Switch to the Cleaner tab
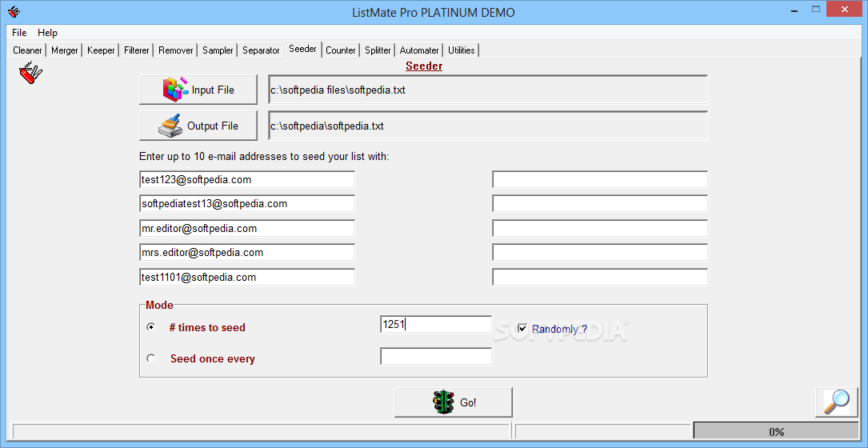Image resolution: width=868 pixels, height=448 pixels. (x=27, y=50)
